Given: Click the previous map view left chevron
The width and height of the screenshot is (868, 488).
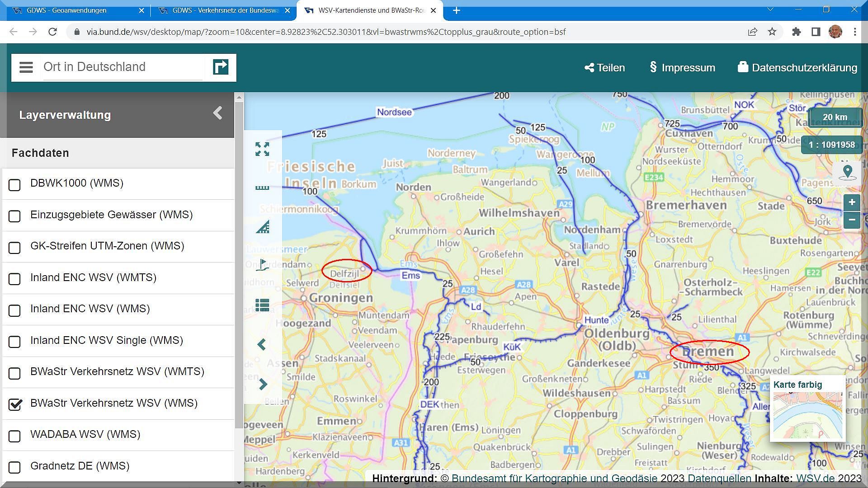Looking at the screenshot, I should click(262, 345).
